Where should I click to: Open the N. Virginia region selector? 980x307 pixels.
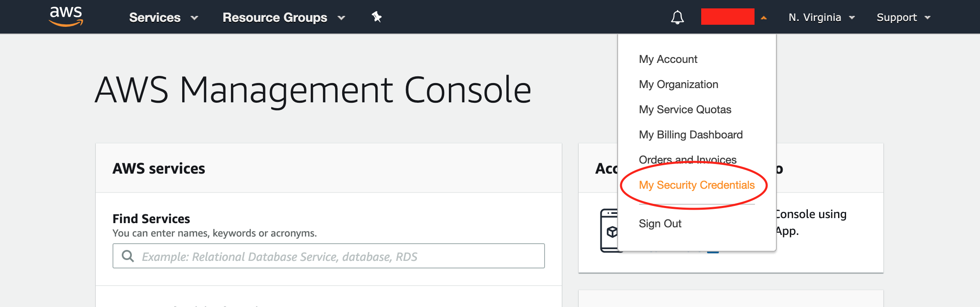pos(821,18)
